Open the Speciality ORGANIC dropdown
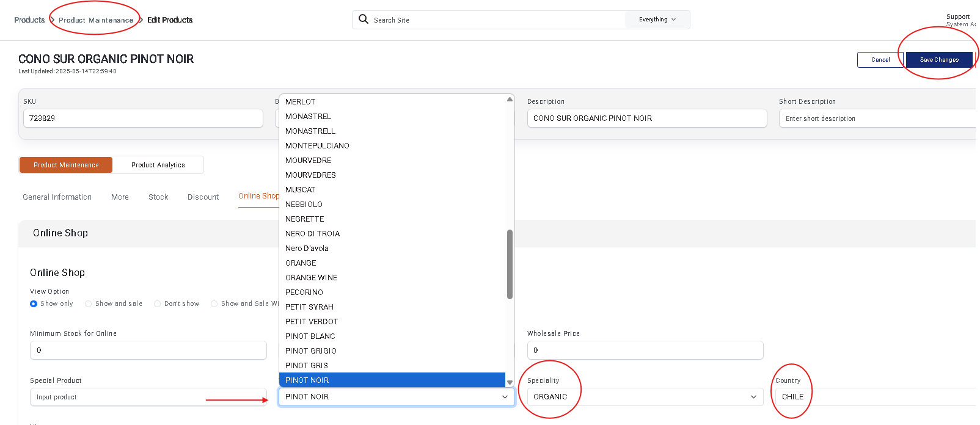This screenshot has width=980, height=425. tap(645, 397)
